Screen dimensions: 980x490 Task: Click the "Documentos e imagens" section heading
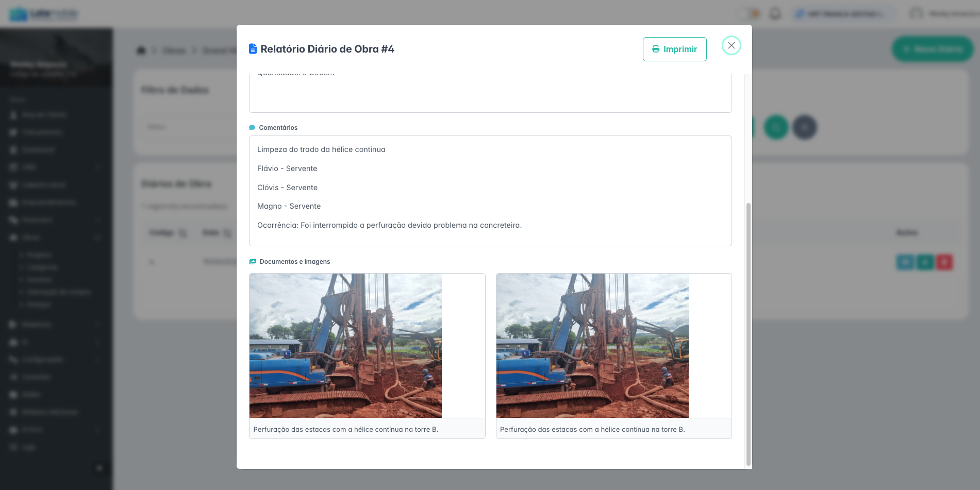click(295, 262)
